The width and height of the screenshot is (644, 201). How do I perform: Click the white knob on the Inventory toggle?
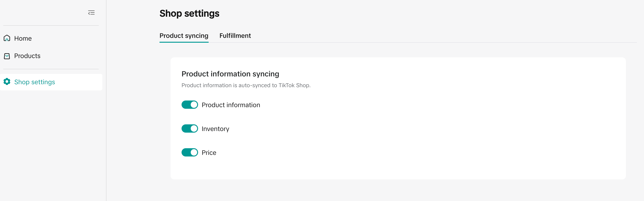194,128
